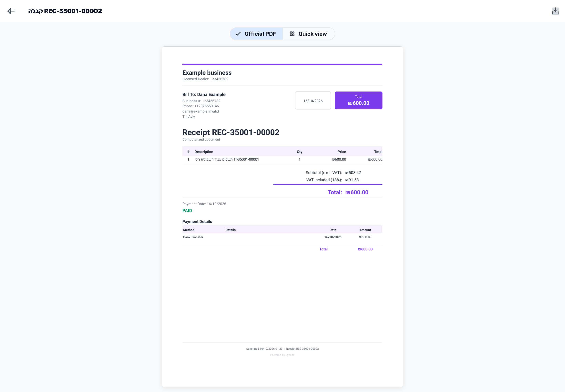Click 'Bill To: Dana Example'
This screenshot has height=392, width=565.
click(x=204, y=94)
